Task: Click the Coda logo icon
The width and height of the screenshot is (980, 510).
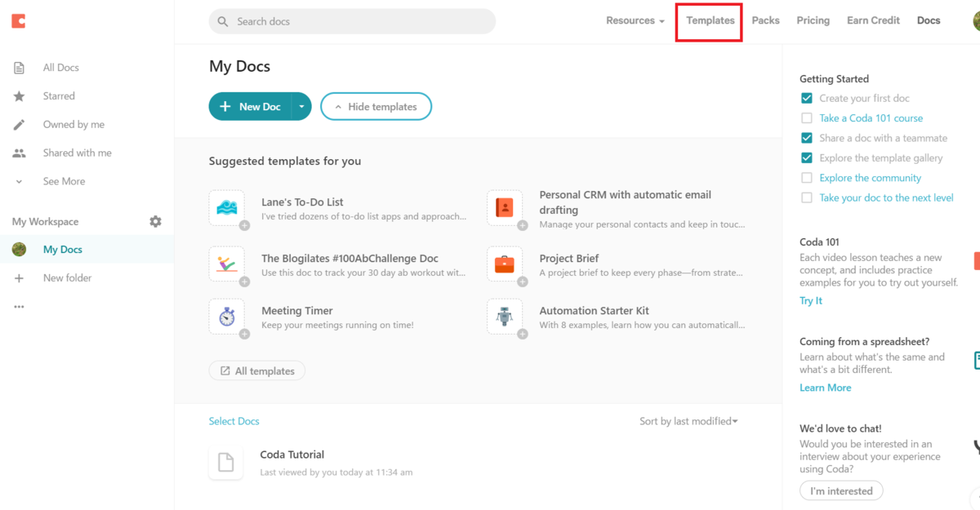Action: tap(18, 21)
